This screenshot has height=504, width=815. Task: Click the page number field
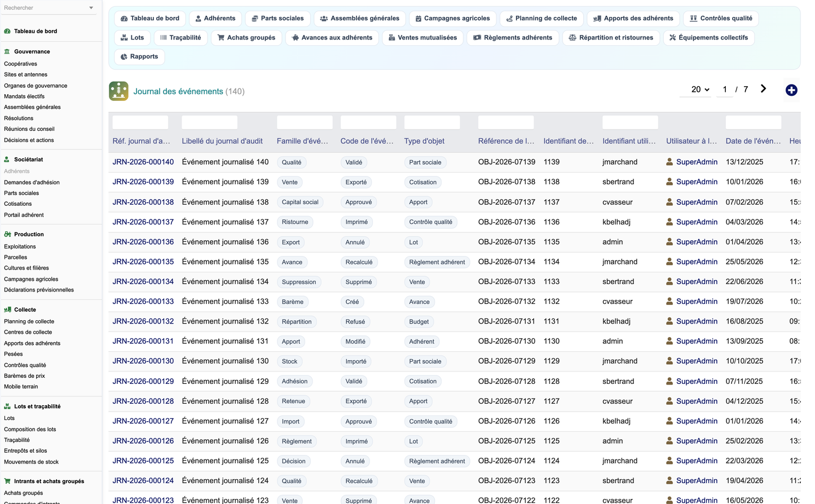pos(725,90)
